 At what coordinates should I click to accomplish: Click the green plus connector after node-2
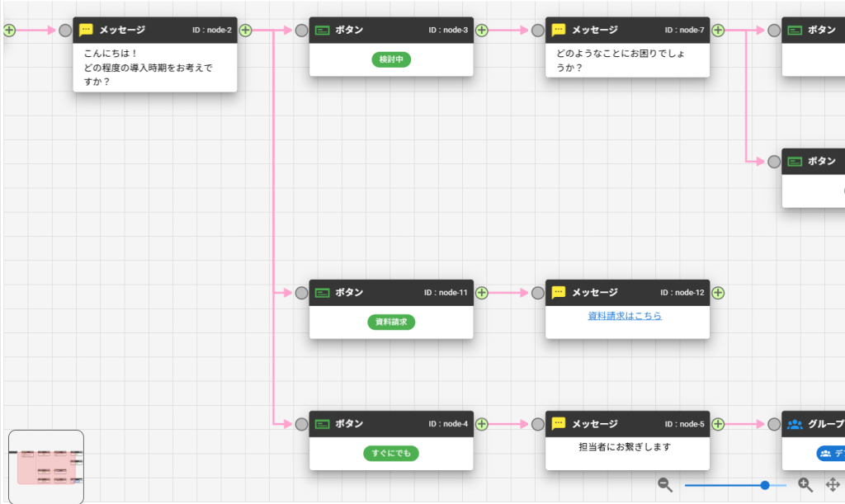coord(245,31)
